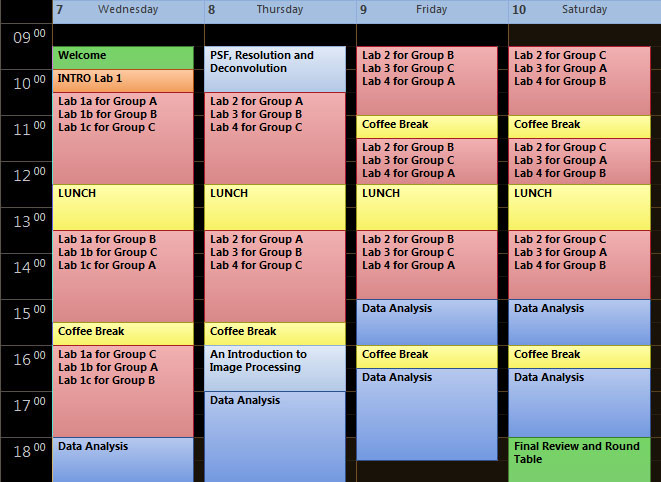Click Friday's LUNCH event
This screenshot has height=482, width=661.
click(428, 206)
